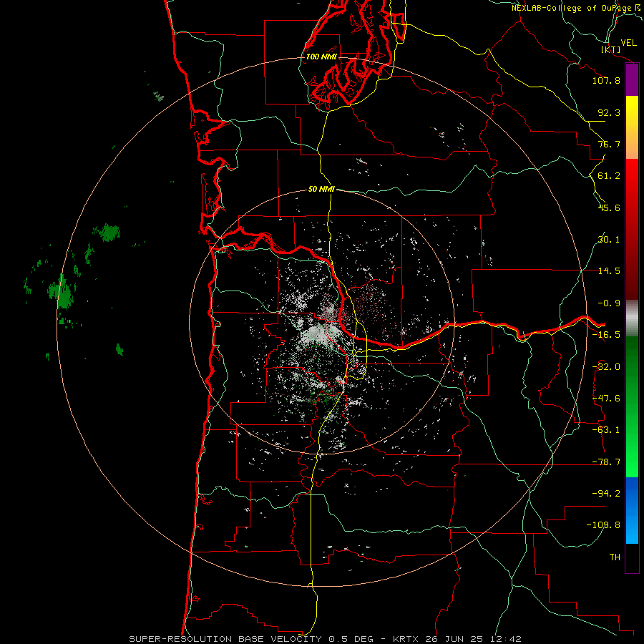The image size is (644, 644).
Task: Click the KRTX station identifier
Action: [x=405, y=639]
